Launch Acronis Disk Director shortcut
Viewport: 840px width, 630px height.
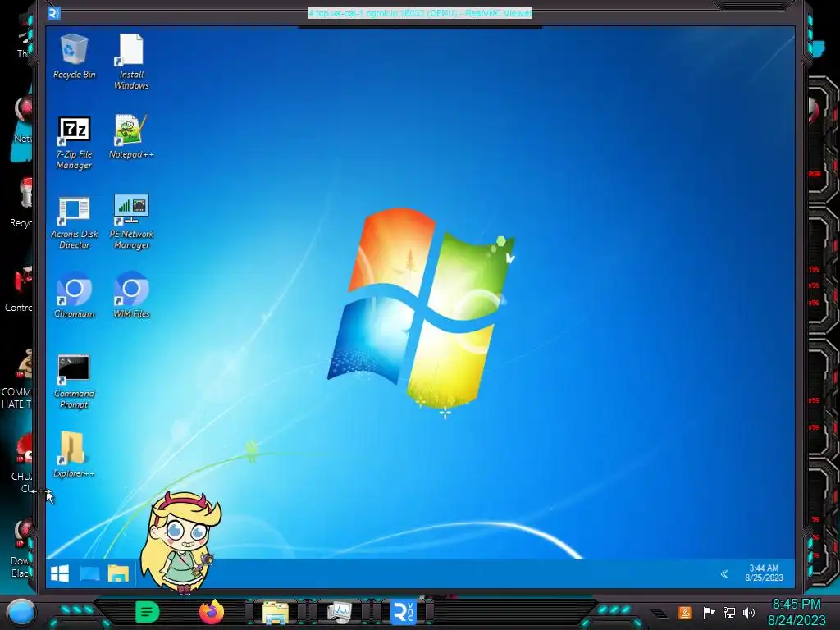(x=74, y=221)
